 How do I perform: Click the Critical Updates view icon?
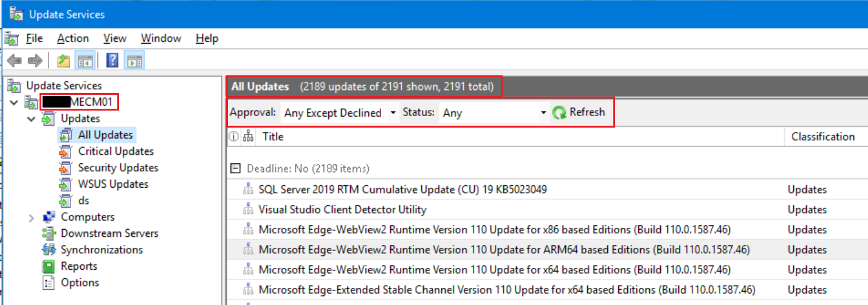pos(66,151)
